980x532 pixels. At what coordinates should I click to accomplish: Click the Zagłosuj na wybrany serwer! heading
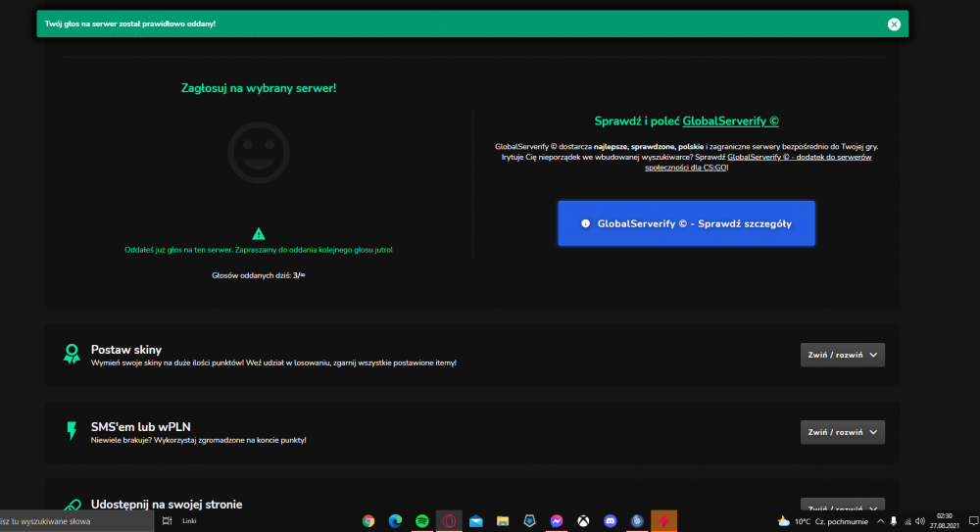coord(259,88)
